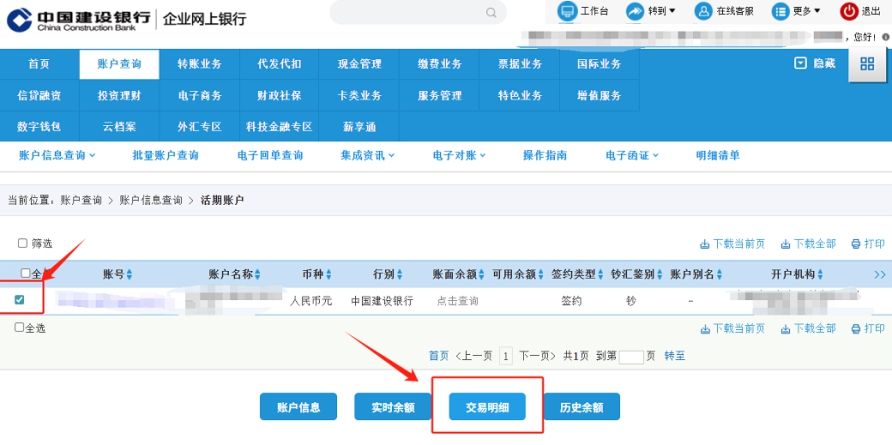Expand 电子函证 dropdown
The height and width of the screenshot is (445, 892).
tap(655, 155)
